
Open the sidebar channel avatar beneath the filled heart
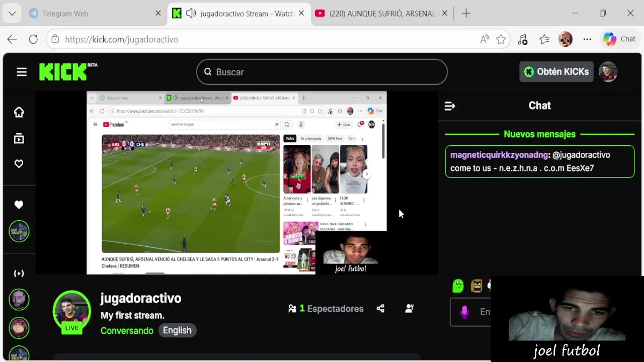pyautogui.click(x=19, y=231)
